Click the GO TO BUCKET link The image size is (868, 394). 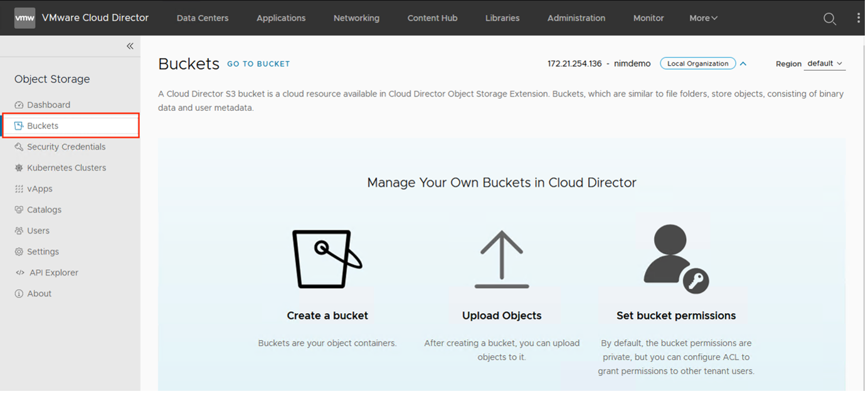[258, 64]
